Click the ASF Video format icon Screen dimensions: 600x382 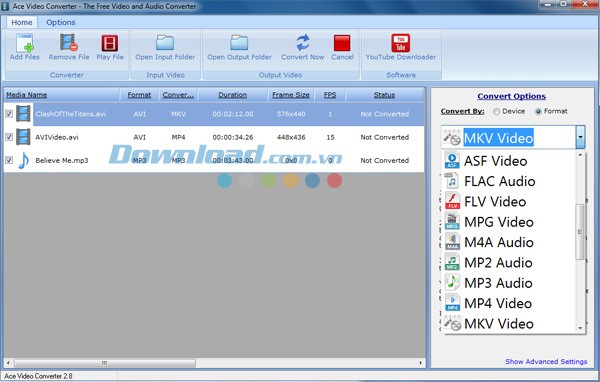pos(452,161)
